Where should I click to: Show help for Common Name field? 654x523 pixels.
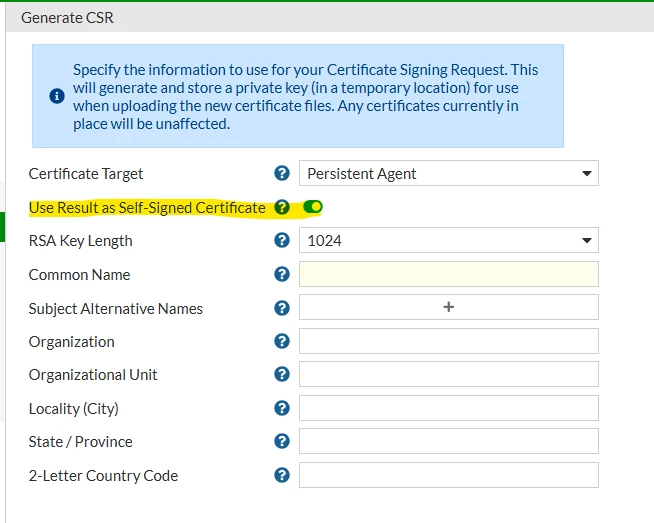[x=282, y=274]
